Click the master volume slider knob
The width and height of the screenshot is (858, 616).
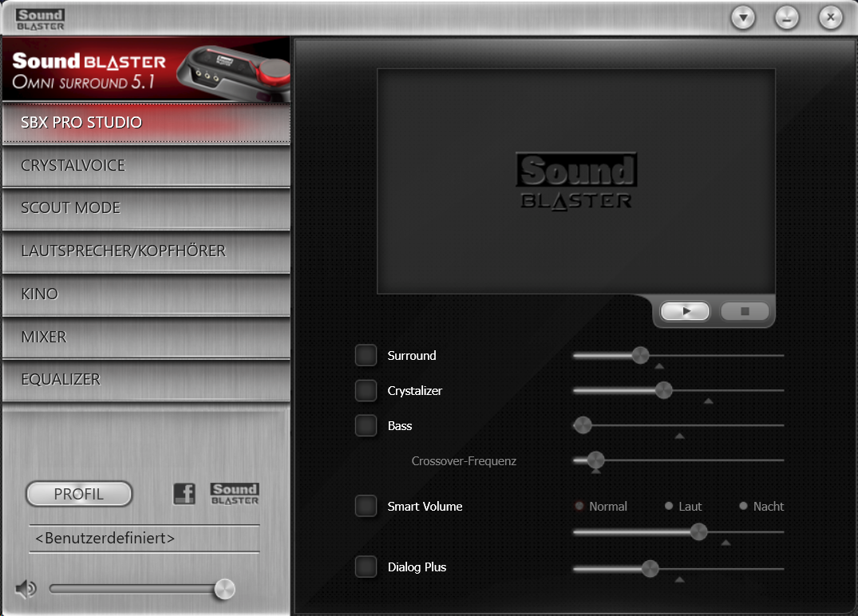224,589
